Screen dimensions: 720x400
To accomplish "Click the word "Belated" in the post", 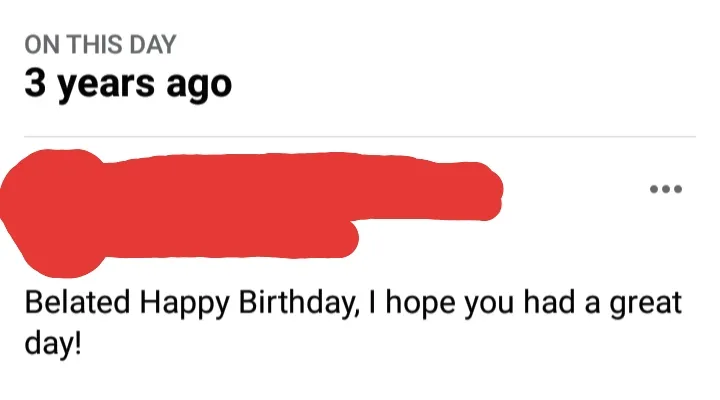I will [78, 303].
